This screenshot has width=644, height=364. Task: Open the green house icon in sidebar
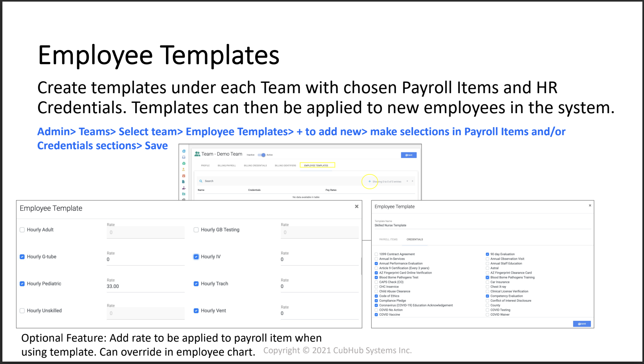(x=184, y=163)
